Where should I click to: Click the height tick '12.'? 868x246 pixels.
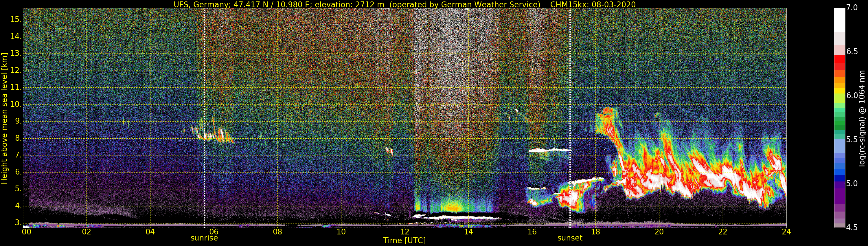16,70
